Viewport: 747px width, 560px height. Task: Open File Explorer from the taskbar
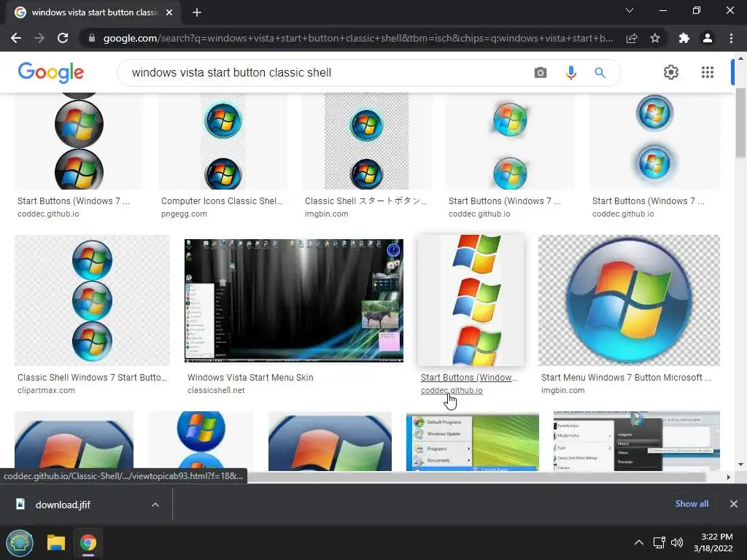pyautogui.click(x=55, y=542)
